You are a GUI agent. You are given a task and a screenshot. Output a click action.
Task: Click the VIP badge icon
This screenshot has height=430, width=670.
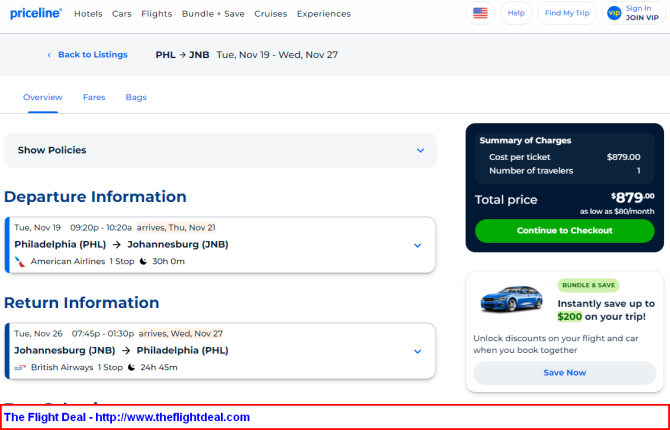(x=614, y=13)
